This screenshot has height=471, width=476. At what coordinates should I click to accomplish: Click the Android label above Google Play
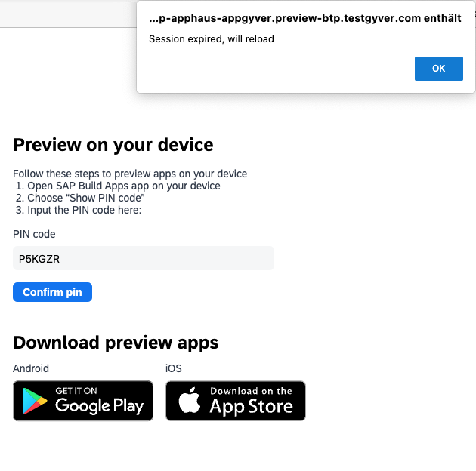pos(31,368)
